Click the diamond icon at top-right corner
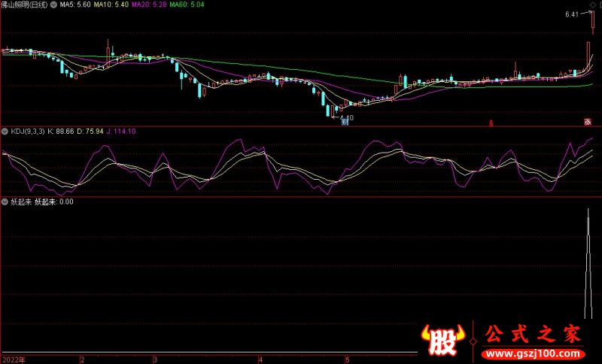This screenshot has width=602, height=364. point(594,5)
